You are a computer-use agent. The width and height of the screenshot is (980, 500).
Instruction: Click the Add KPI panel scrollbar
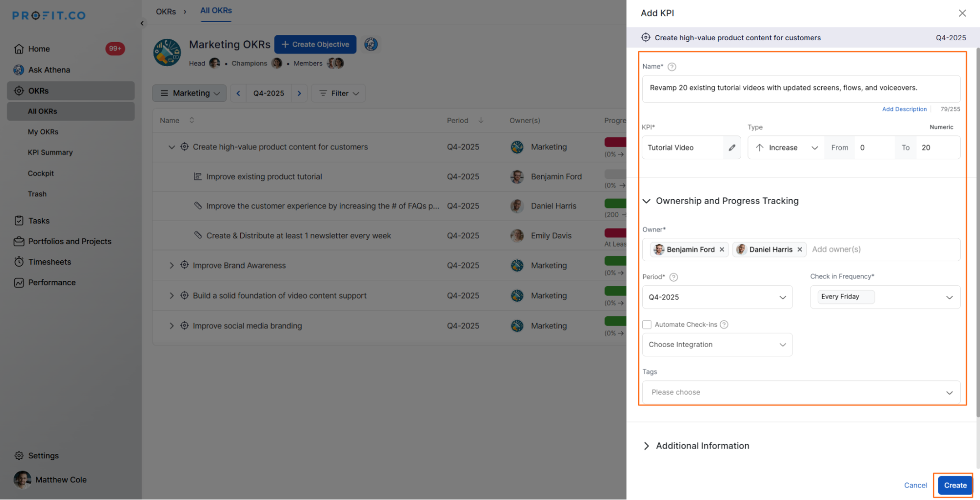tap(977, 233)
